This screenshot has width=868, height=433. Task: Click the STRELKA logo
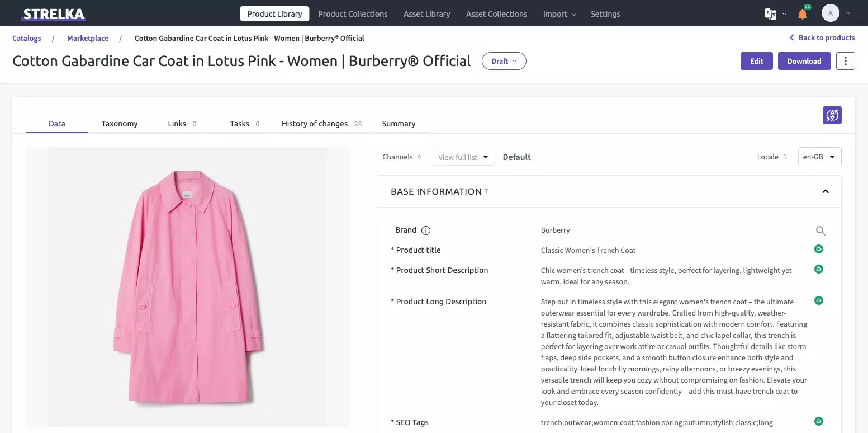coord(54,14)
